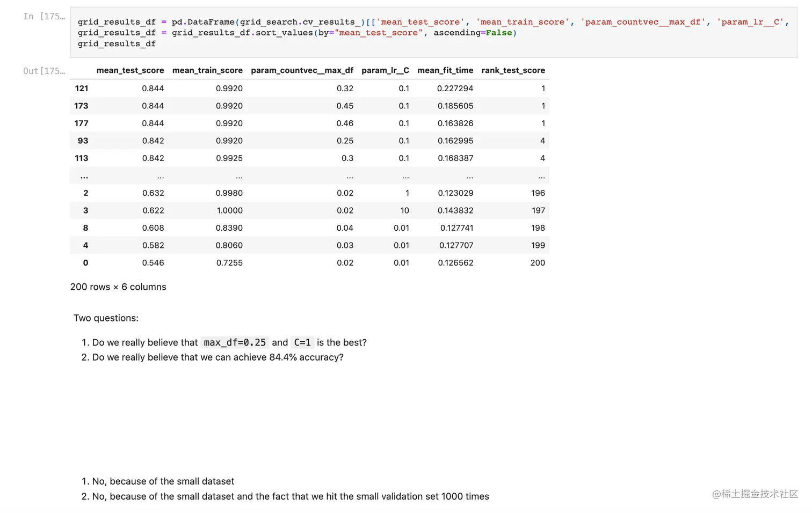Click rank value 197
812x513 pixels.
tap(538, 210)
